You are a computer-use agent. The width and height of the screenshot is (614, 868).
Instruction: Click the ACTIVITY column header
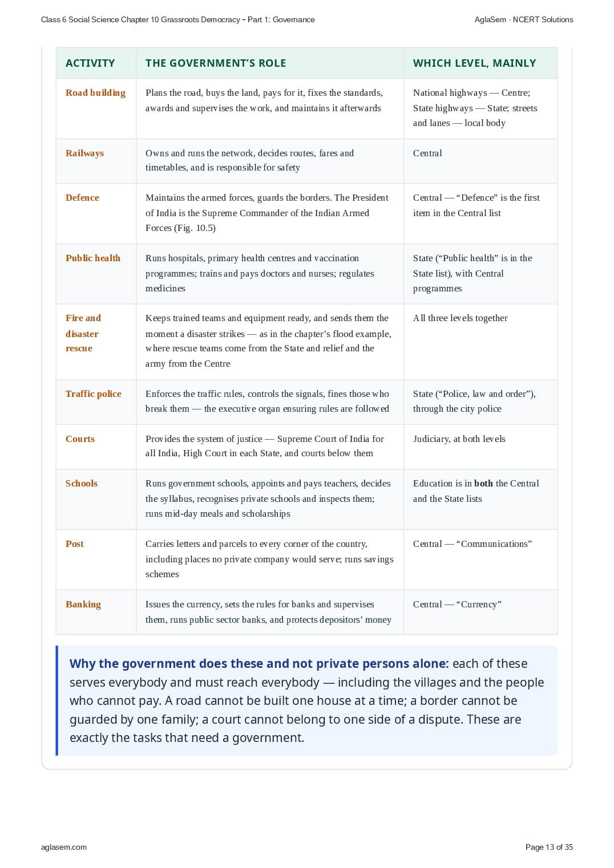(90, 63)
